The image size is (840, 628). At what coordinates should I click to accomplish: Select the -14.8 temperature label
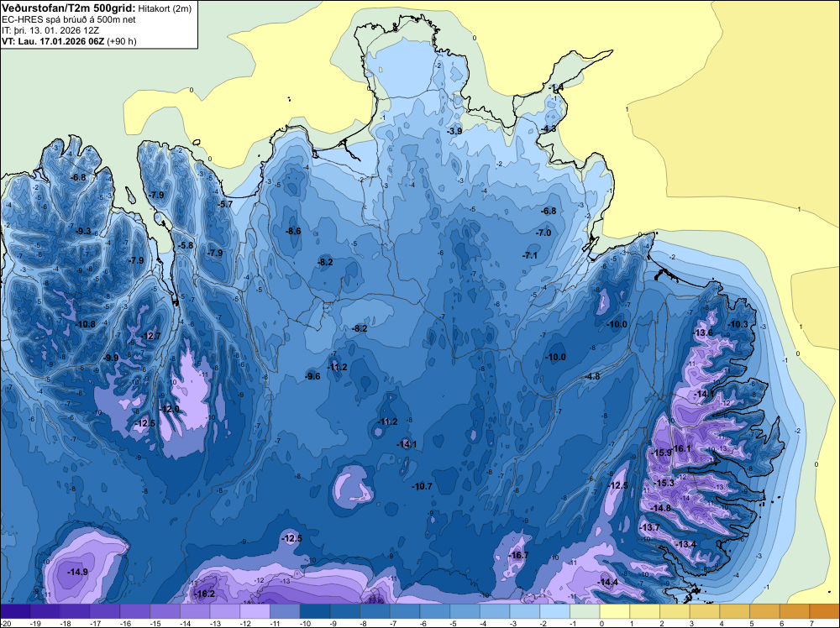pos(660,508)
